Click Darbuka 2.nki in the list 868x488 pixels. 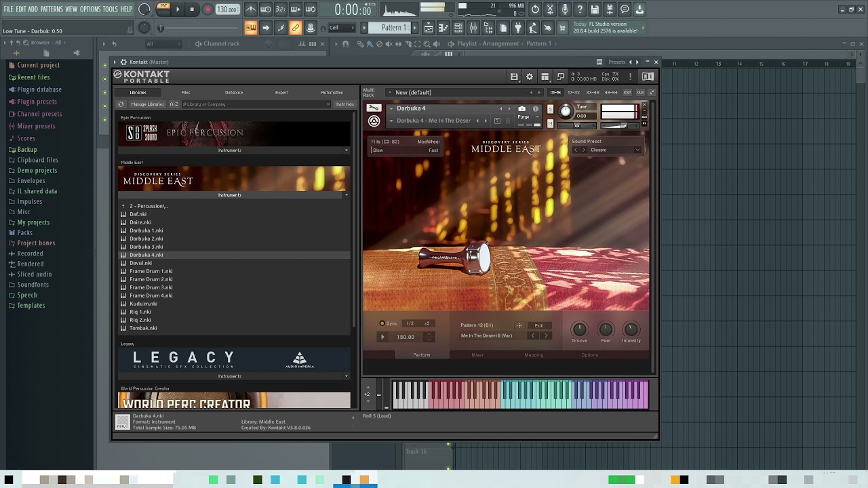tap(146, 239)
